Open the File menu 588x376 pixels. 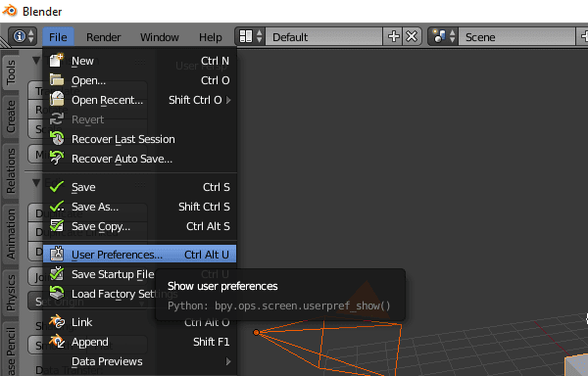click(58, 37)
